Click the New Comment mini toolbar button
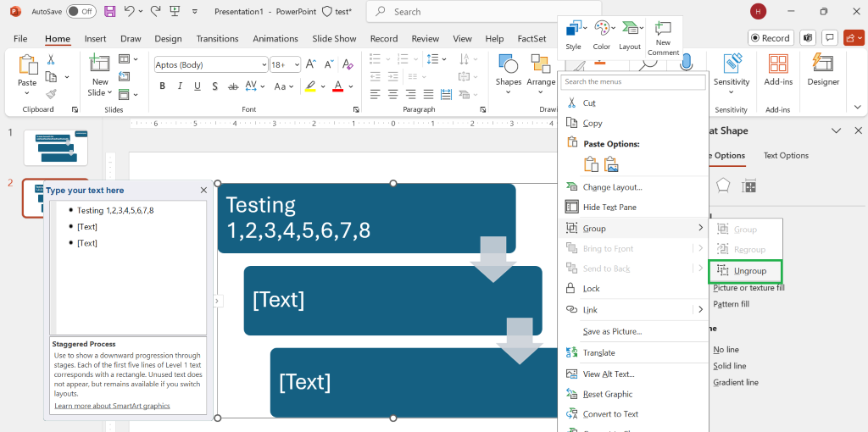The height and width of the screenshot is (432, 868). click(663, 38)
